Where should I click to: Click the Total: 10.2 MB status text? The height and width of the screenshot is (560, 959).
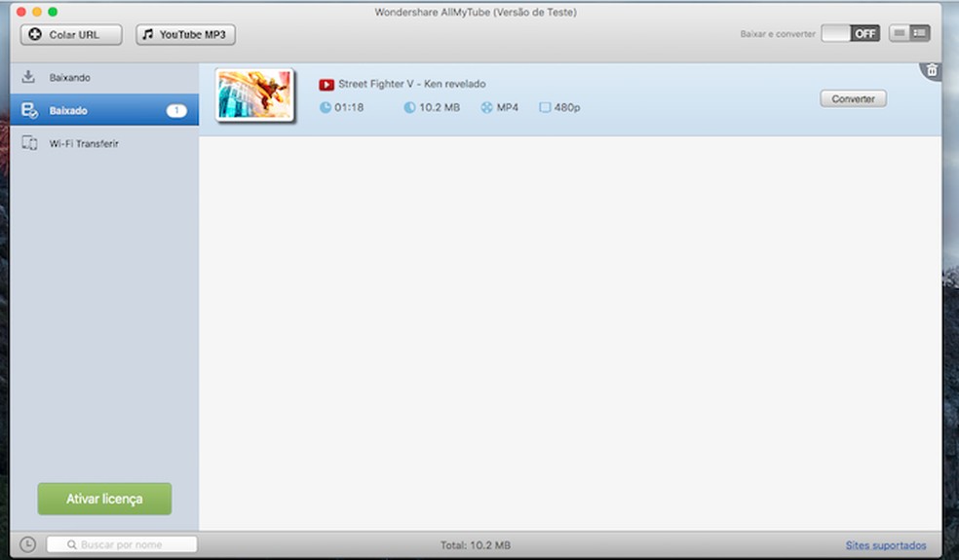pos(476,544)
